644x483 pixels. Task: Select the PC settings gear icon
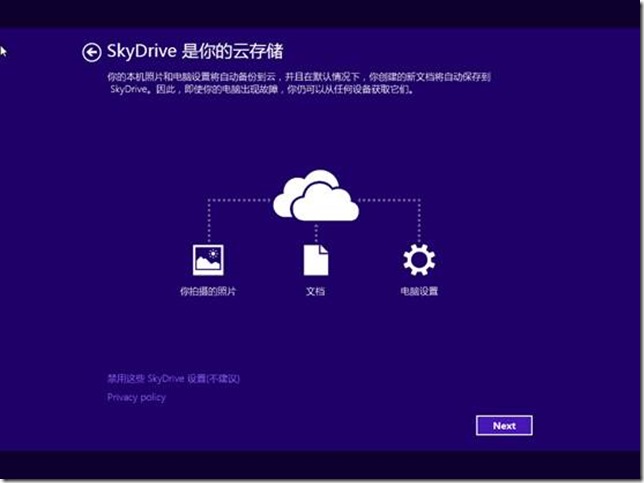click(x=419, y=260)
